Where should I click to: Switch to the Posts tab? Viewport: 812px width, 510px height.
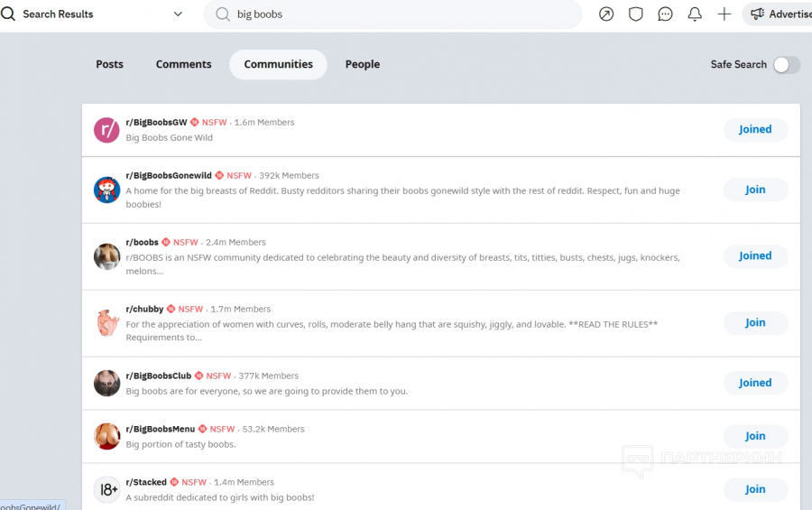click(x=109, y=64)
